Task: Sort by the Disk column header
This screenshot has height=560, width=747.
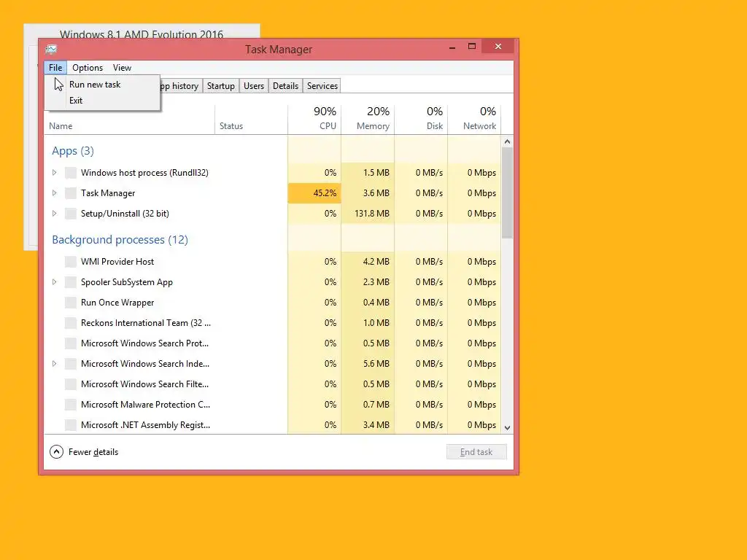Action: click(421, 118)
